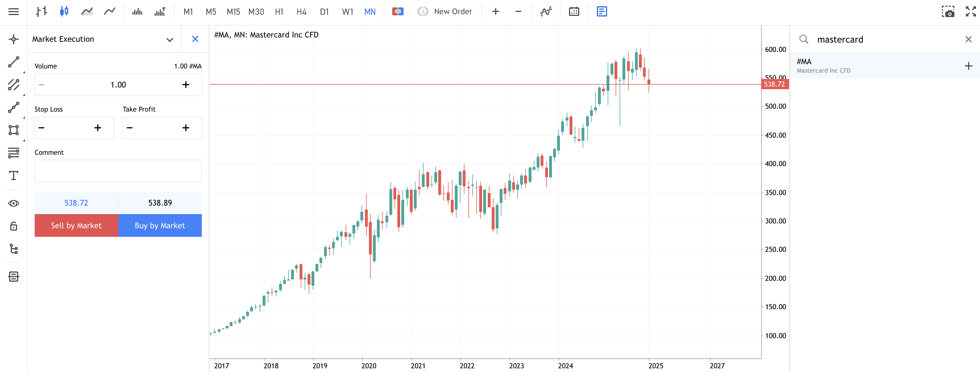
Task: Switch the chart to bar chart style
Action: [x=41, y=11]
